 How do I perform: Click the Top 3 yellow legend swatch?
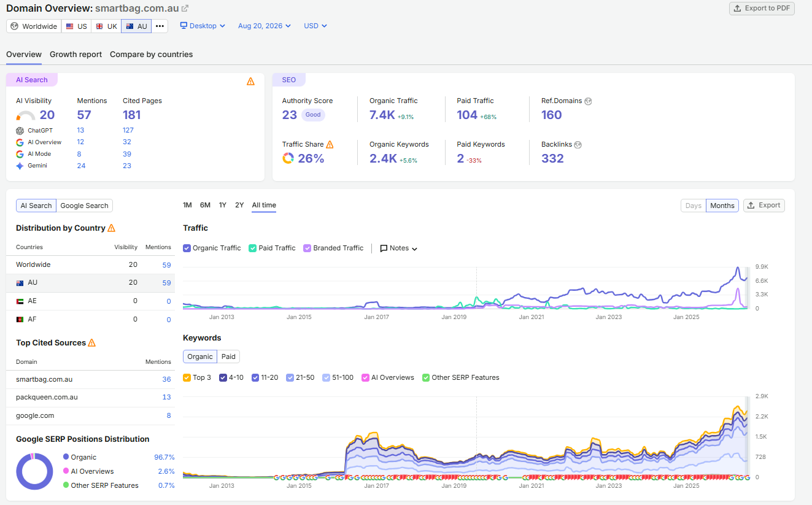point(187,377)
